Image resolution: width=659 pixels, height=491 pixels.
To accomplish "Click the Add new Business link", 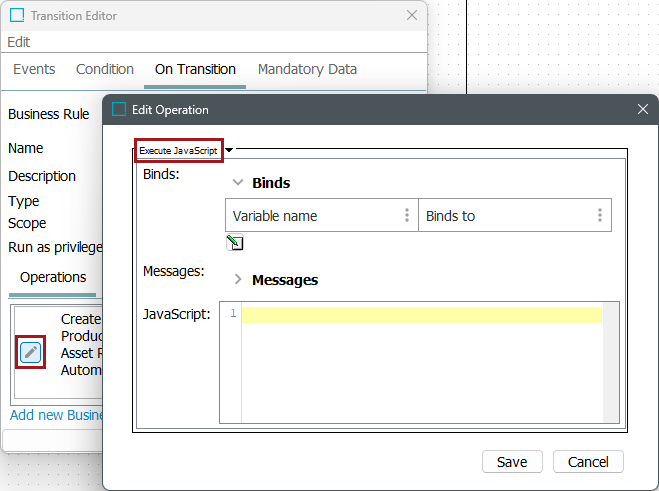I will 56,415.
